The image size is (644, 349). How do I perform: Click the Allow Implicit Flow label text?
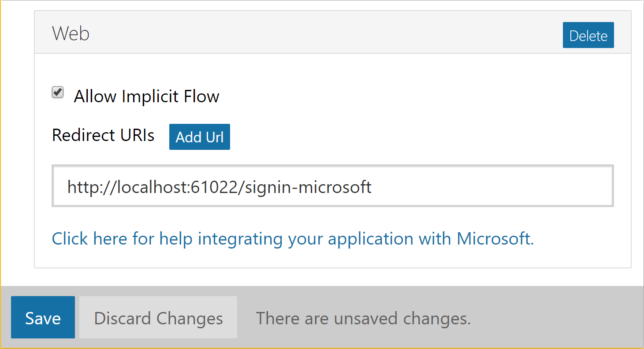146,96
